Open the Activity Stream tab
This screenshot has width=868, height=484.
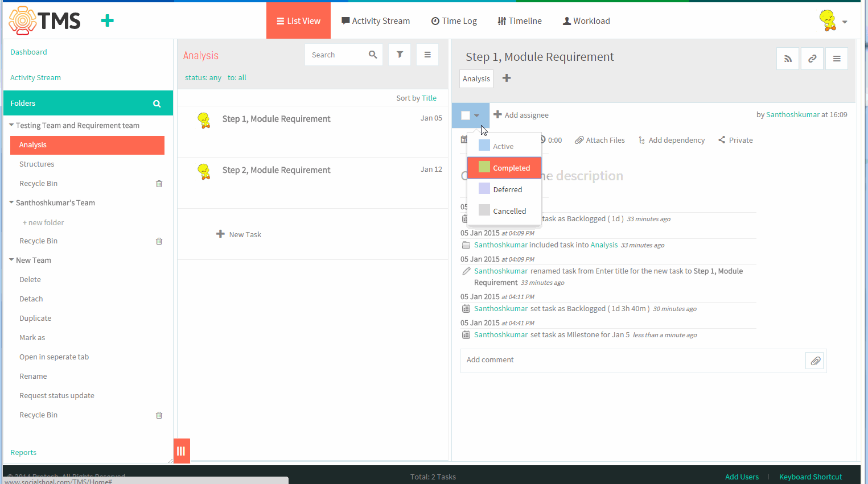click(x=376, y=20)
